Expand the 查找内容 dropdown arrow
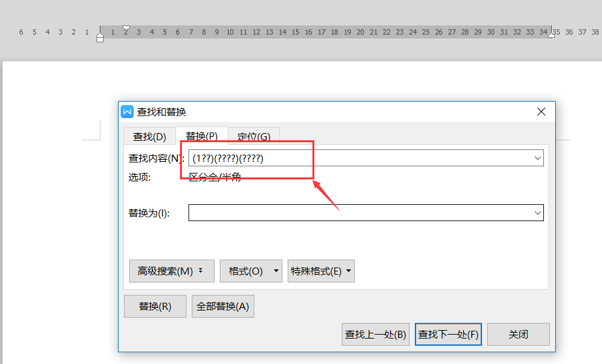 tap(537, 159)
